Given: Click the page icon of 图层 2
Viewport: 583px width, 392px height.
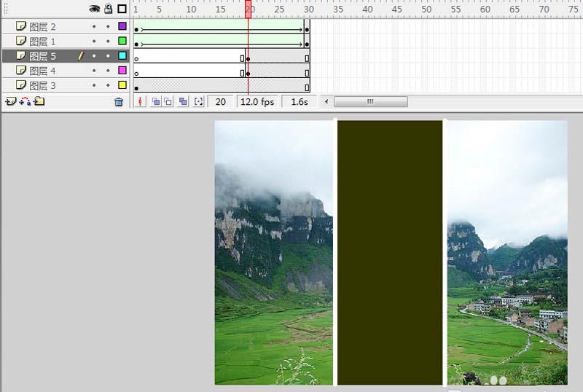Looking at the screenshot, I should (x=21, y=26).
